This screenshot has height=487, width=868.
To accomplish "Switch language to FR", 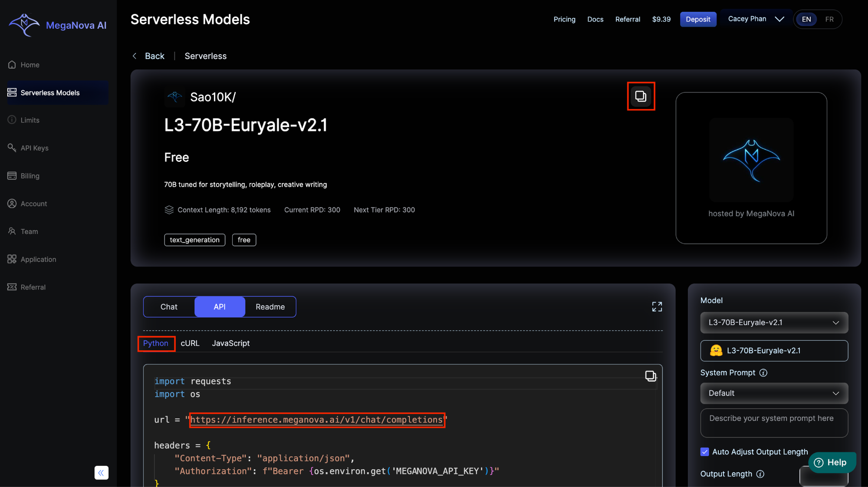I will point(829,19).
